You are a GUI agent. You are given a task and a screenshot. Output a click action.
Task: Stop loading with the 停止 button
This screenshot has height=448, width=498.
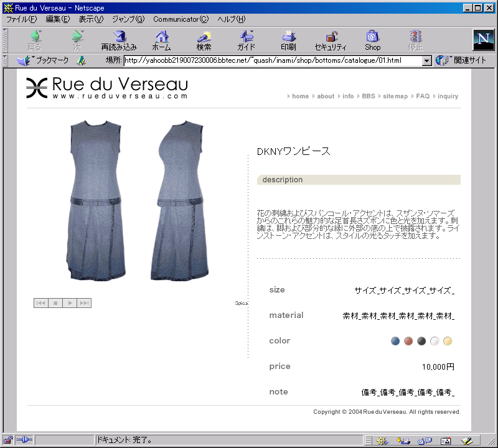pos(415,40)
